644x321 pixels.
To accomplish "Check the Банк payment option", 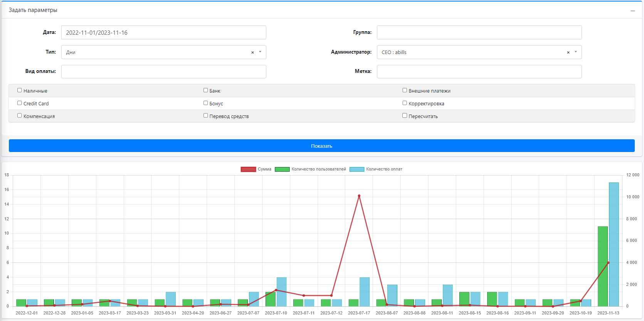I will coord(205,90).
